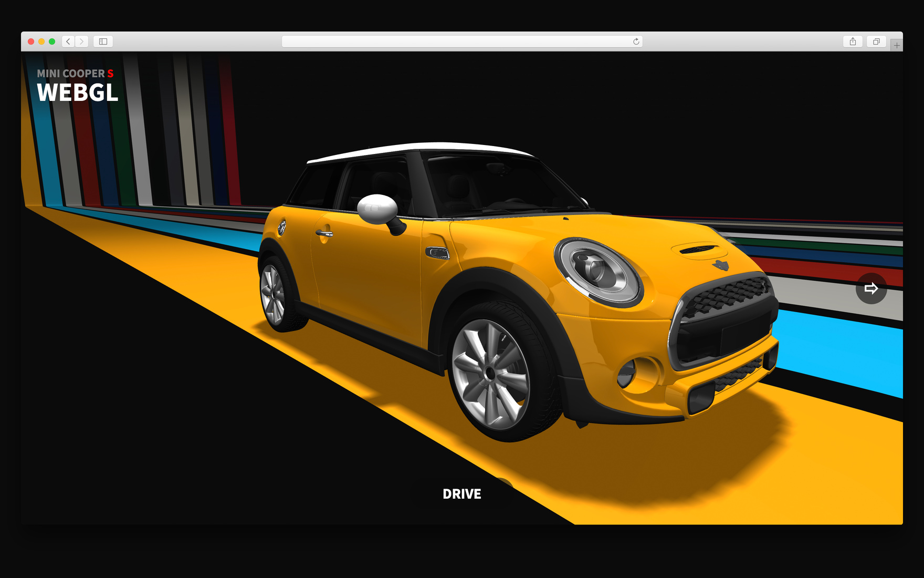Minimize window with yellow button
The width and height of the screenshot is (924, 578).
41,42
